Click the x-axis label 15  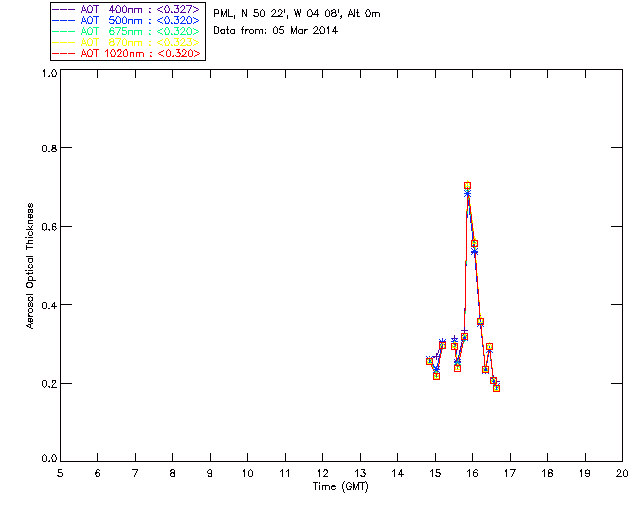pos(435,473)
